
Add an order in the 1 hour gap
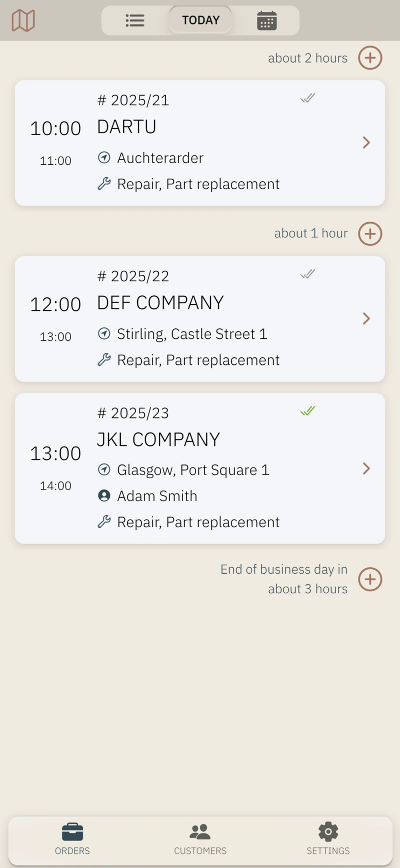click(x=370, y=234)
